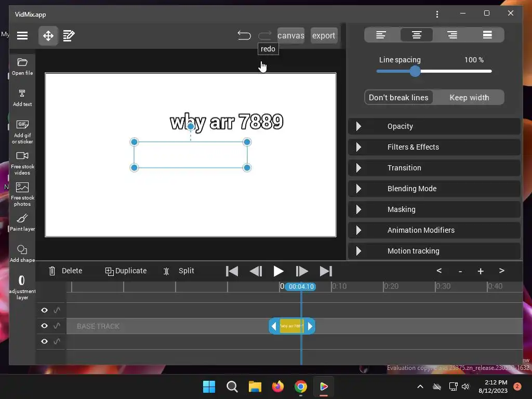Open the canvas settings
Viewport: 532px width, 399px height.
pos(291,36)
